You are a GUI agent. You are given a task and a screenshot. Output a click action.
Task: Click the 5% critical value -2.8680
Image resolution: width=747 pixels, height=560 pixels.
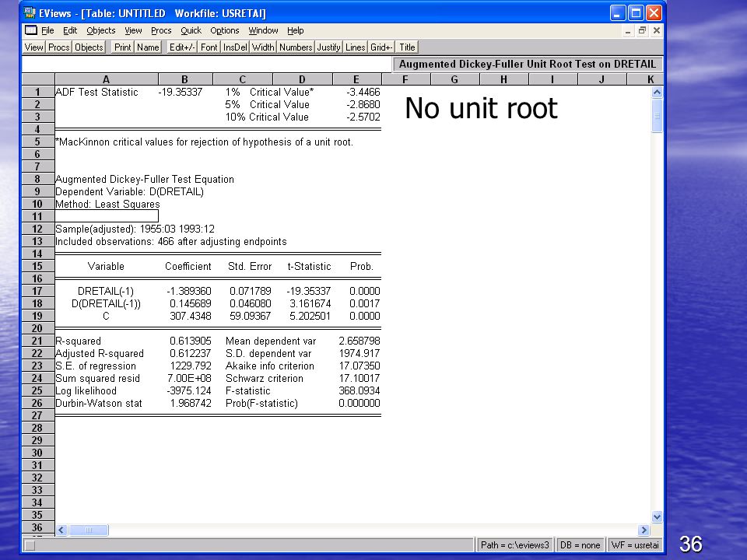[x=363, y=104]
